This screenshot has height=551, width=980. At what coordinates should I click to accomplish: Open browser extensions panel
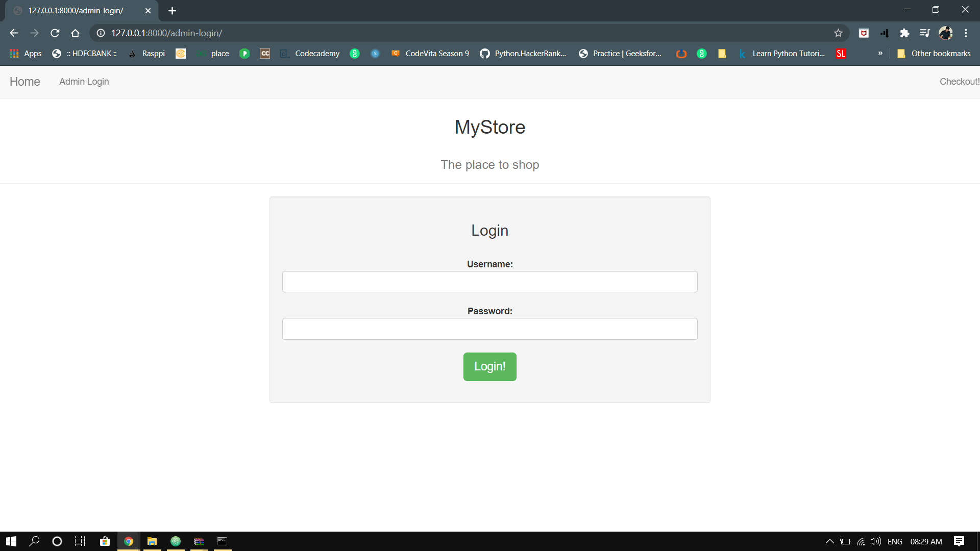click(905, 33)
